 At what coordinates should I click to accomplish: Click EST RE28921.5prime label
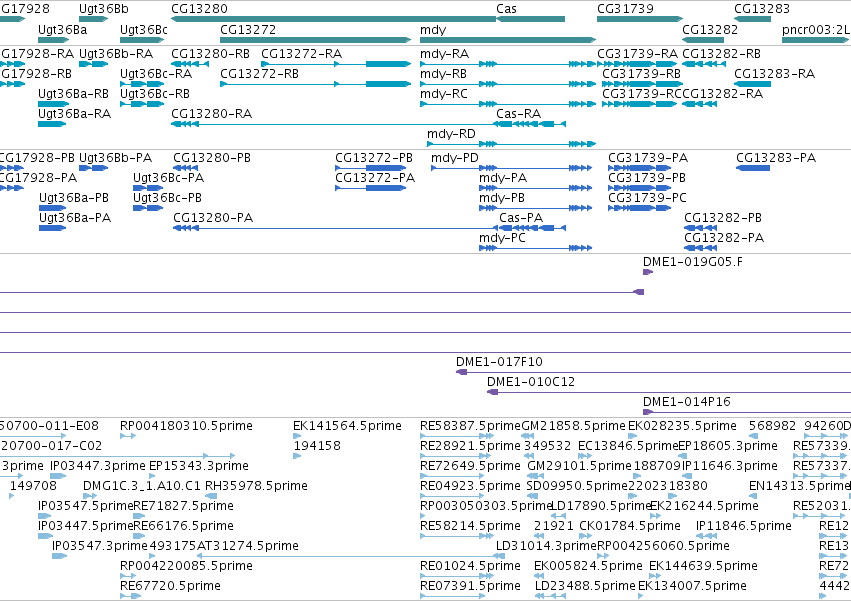pos(470,446)
